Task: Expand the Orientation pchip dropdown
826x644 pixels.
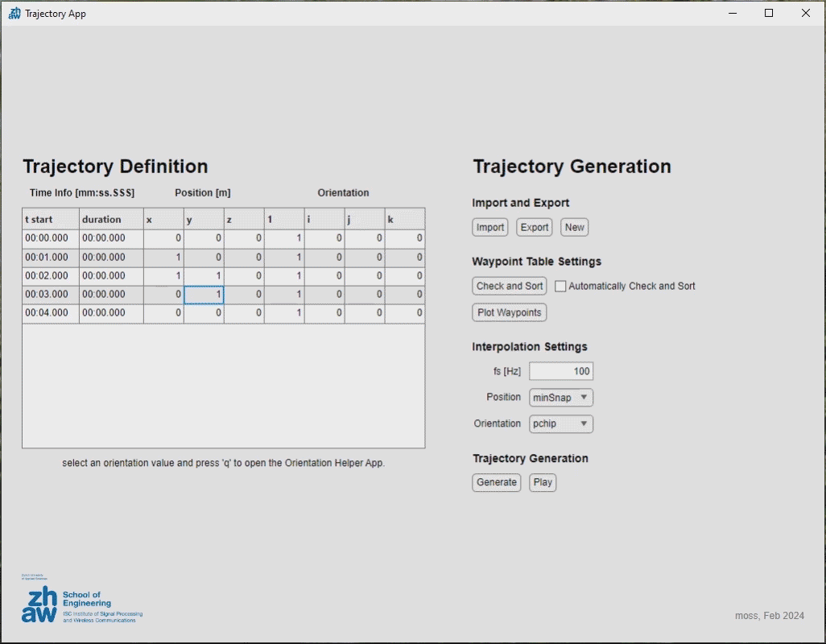Action: coord(560,423)
